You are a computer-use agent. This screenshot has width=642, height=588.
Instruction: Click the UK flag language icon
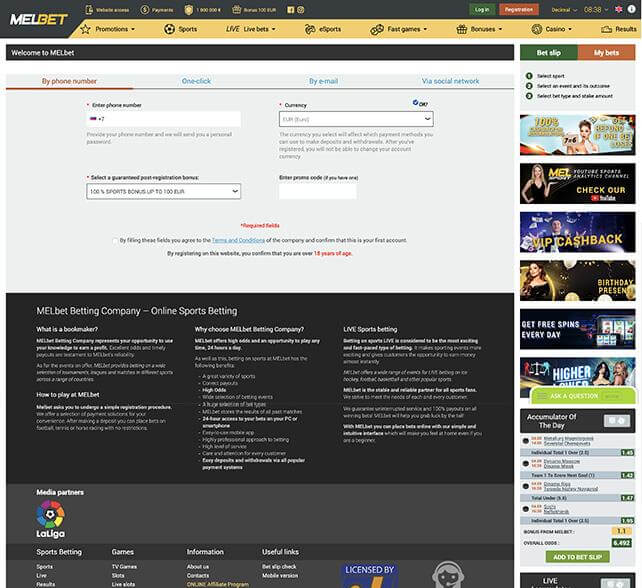click(619, 9)
